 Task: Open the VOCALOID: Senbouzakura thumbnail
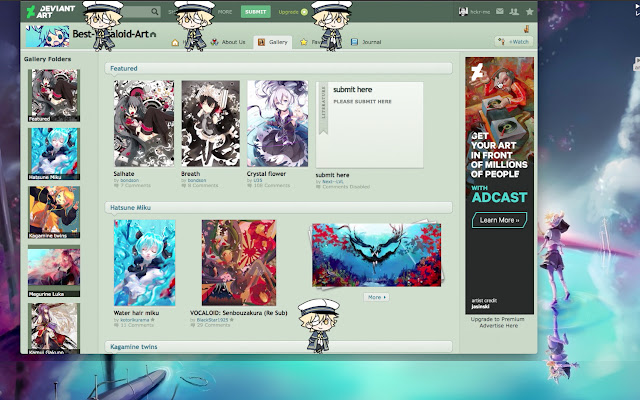point(239,263)
